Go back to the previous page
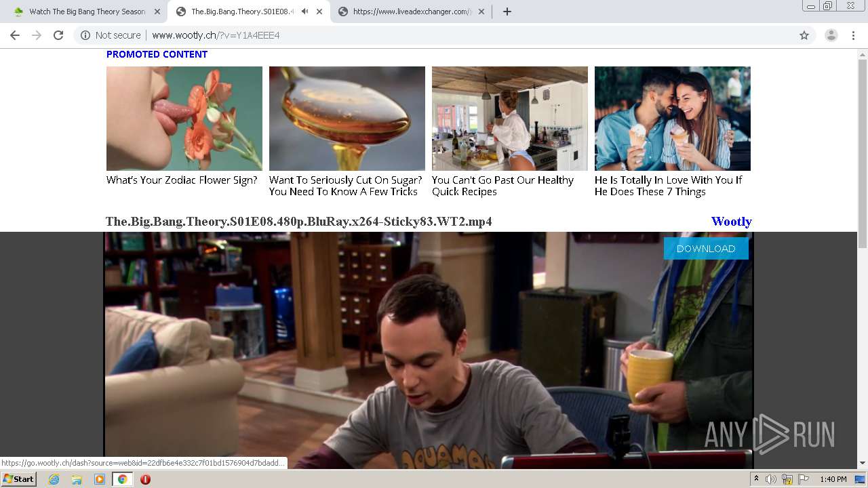The width and height of the screenshot is (868, 488). tap(15, 35)
